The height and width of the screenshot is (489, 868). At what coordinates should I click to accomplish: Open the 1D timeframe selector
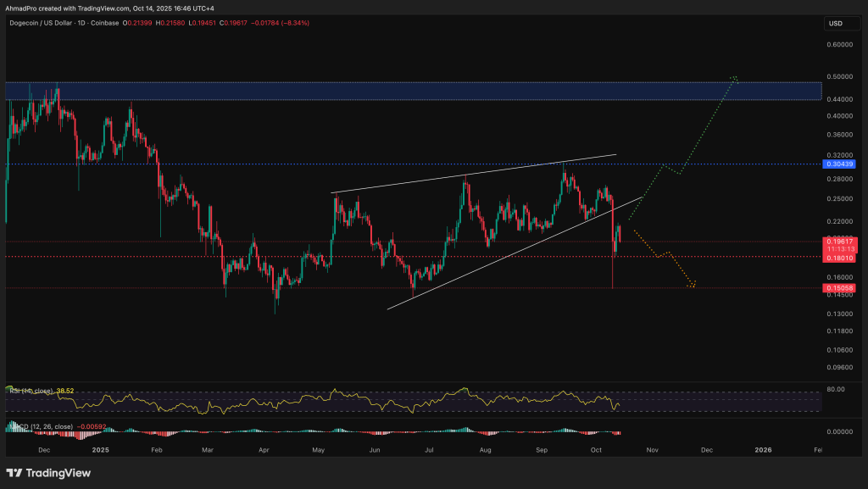pos(81,23)
